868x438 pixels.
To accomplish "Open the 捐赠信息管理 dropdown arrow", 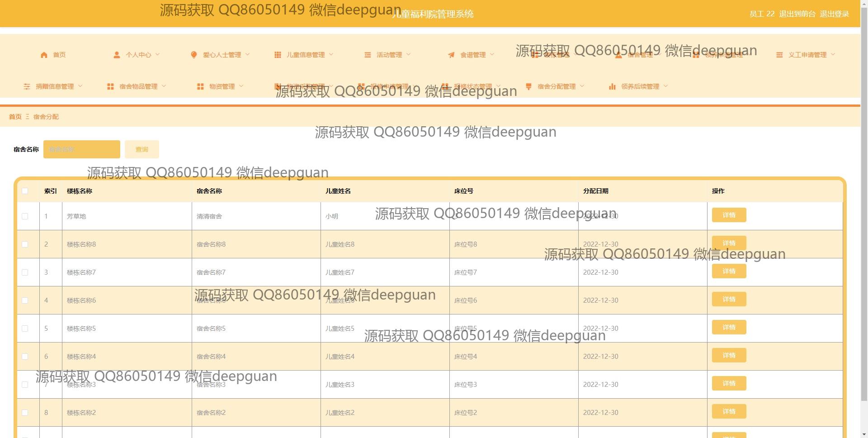I will pos(80,86).
